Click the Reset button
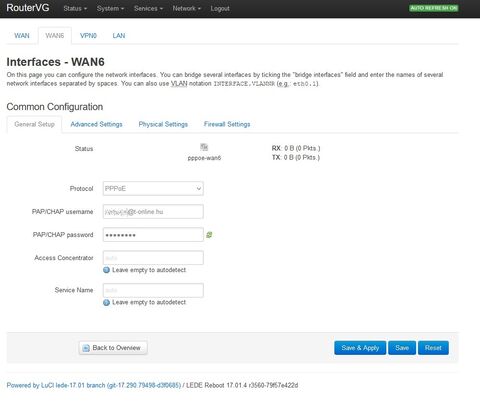480x412 pixels. coord(433,348)
